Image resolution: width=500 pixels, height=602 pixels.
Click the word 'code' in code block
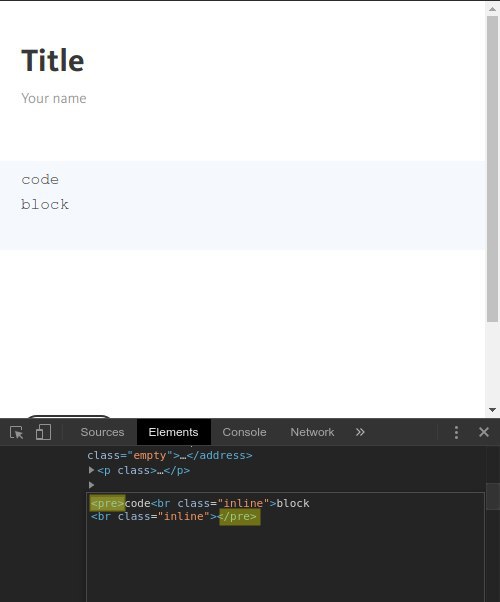[x=40, y=180]
